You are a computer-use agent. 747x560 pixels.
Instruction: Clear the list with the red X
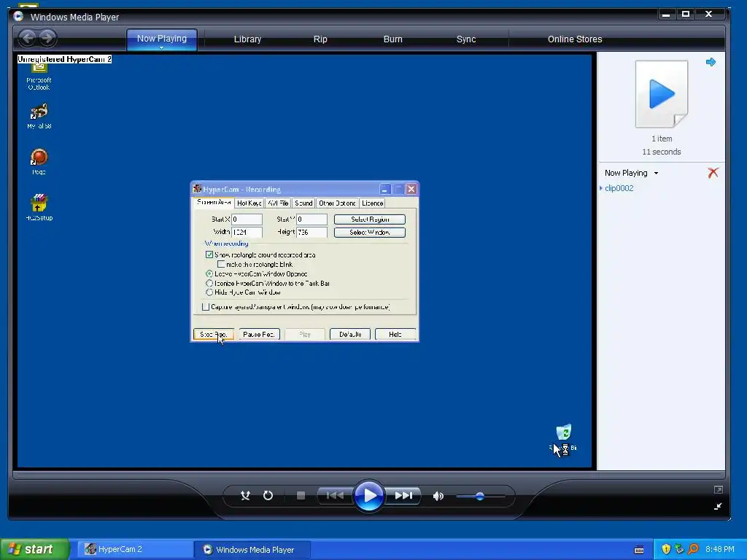pyautogui.click(x=713, y=172)
